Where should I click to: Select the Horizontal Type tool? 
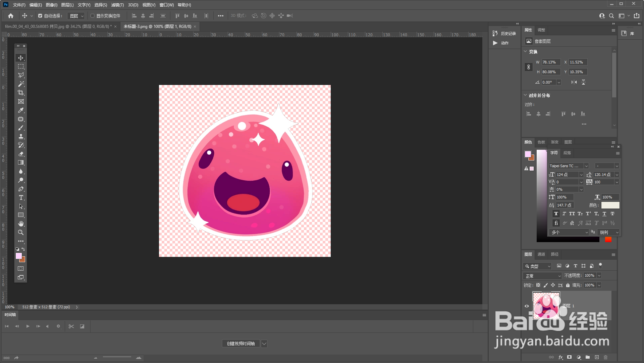[x=21, y=197]
